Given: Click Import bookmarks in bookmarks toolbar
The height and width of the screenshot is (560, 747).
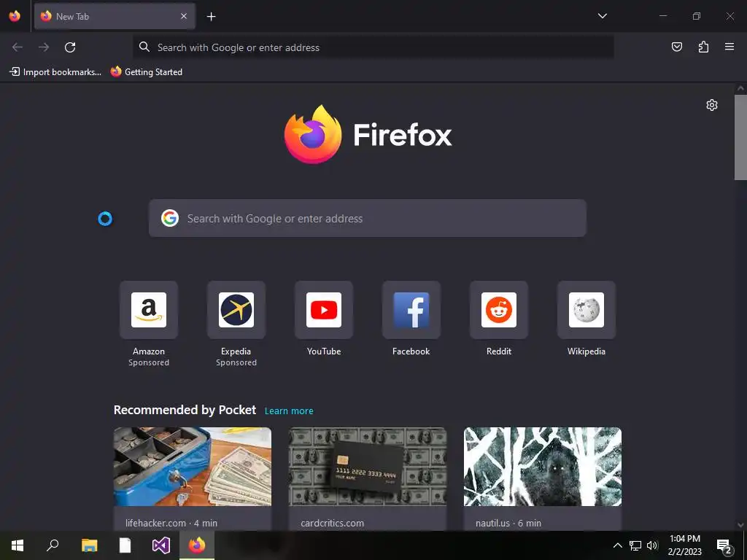Looking at the screenshot, I should point(55,72).
